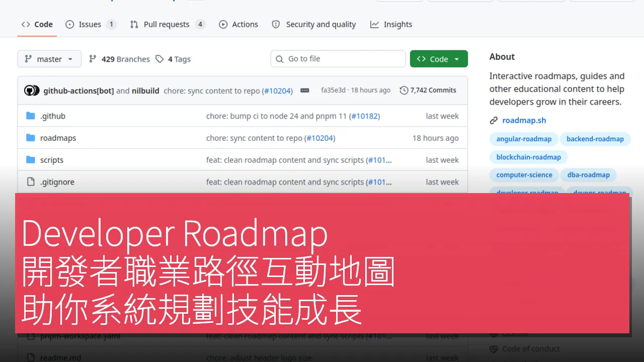
Task: Switch to Pull requests tab
Action: pos(168,24)
